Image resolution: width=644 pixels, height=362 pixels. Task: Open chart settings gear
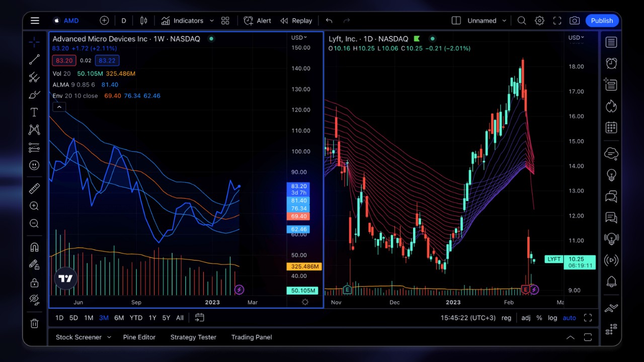coord(539,21)
